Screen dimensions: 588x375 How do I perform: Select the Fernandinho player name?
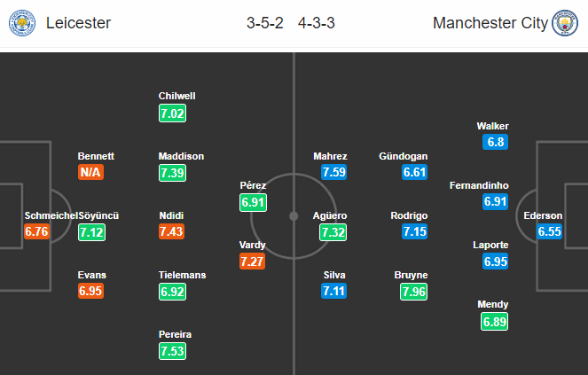click(479, 185)
